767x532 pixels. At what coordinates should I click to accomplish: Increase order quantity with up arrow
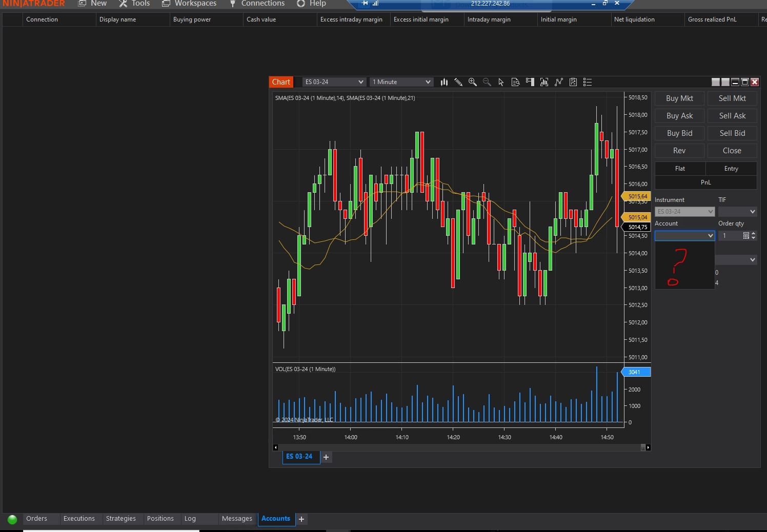[753, 234]
